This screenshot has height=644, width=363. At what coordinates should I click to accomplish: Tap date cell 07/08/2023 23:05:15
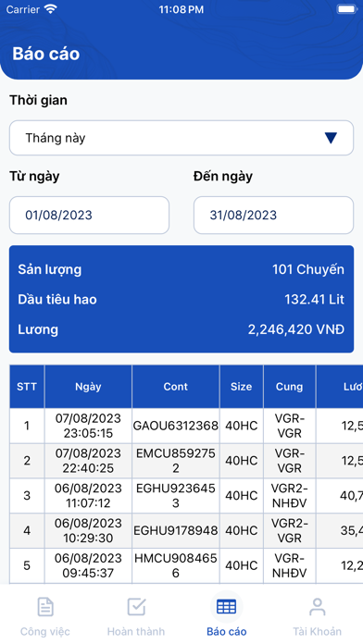pyautogui.click(x=88, y=426)
